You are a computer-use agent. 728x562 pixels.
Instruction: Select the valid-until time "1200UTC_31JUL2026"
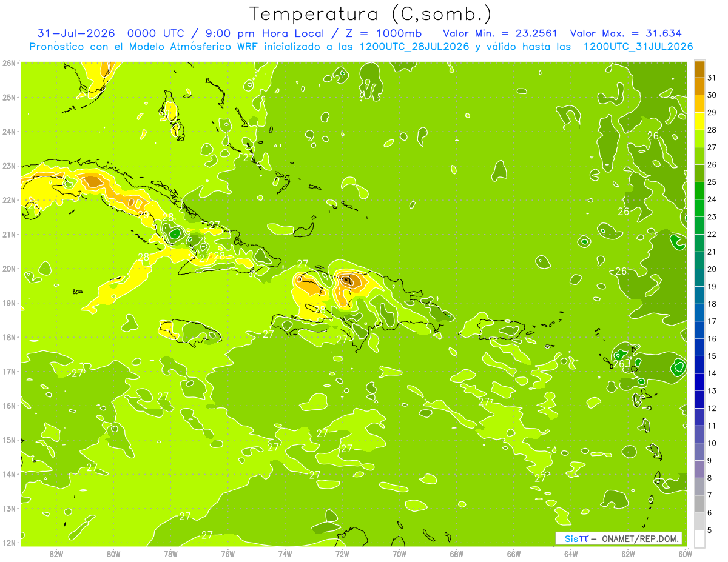click(x=638, y=47)
